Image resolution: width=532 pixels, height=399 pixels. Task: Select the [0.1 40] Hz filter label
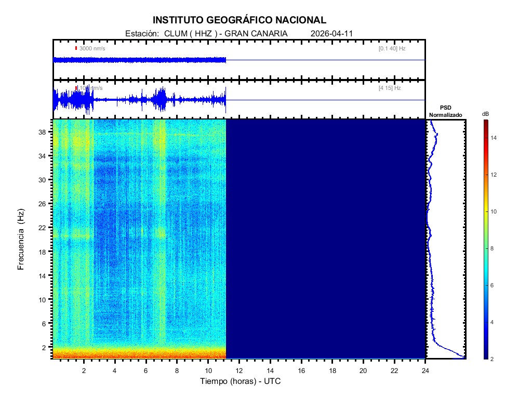pyautogui.click(x=392, y=48)
